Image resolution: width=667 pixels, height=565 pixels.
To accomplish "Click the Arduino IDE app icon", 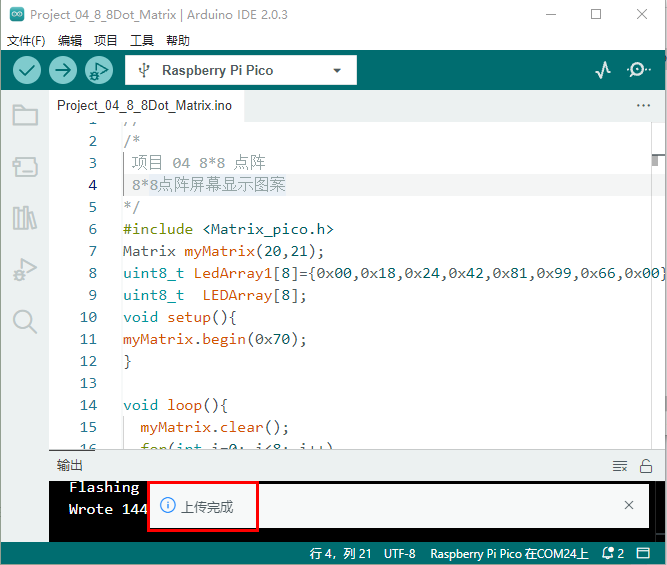I will click(17, 14).
